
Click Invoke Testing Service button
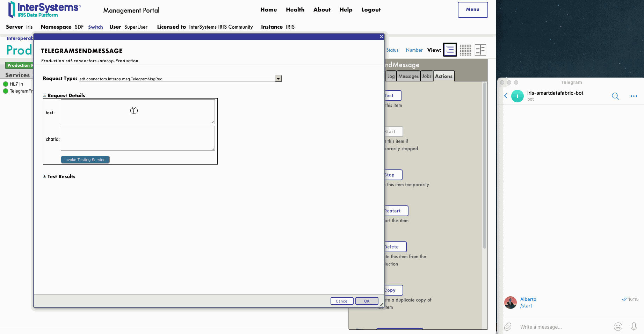pyautogui.click(x=85, y=160)
